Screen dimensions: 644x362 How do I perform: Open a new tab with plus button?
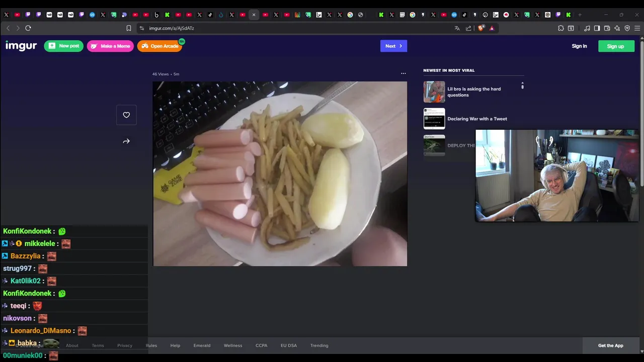click(580, 15)
